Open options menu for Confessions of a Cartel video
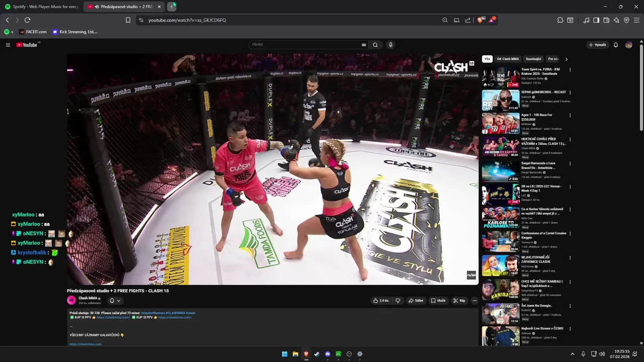 [x=570, y=234]
